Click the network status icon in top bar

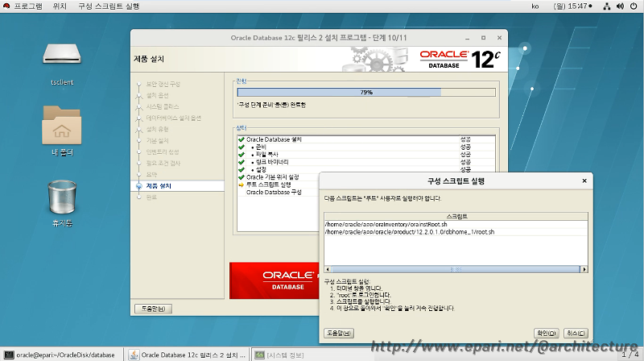(607, 6)
